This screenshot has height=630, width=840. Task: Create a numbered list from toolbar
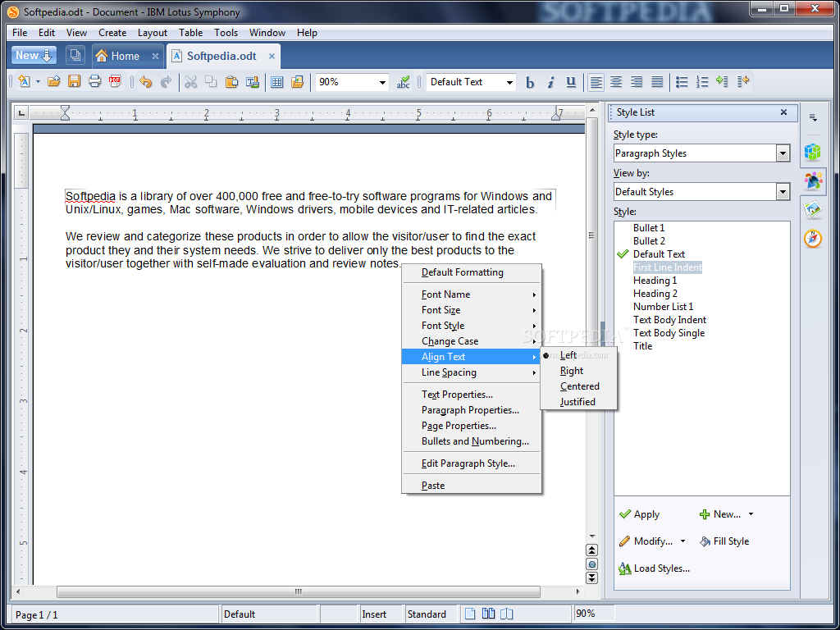click(702, 82)
